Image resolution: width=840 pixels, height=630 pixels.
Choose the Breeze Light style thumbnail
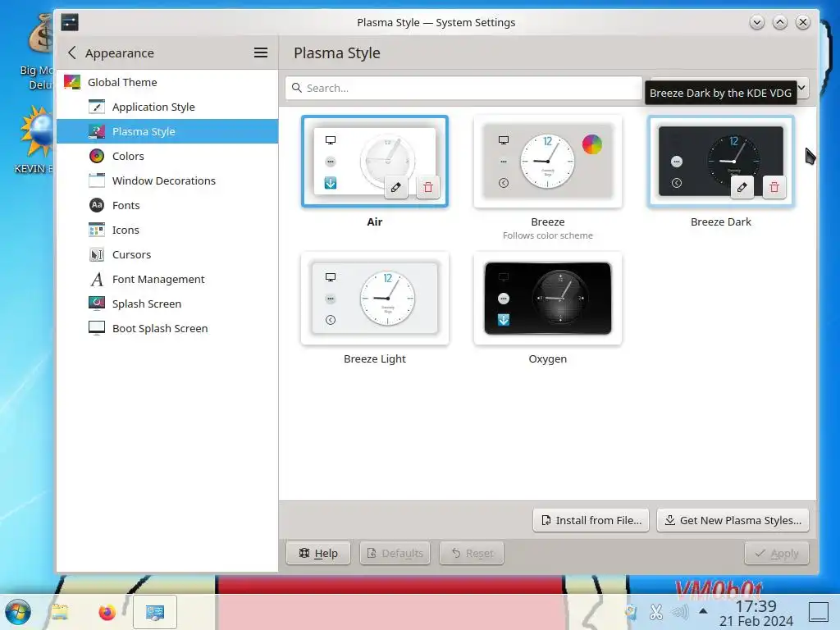click(374, 299)
